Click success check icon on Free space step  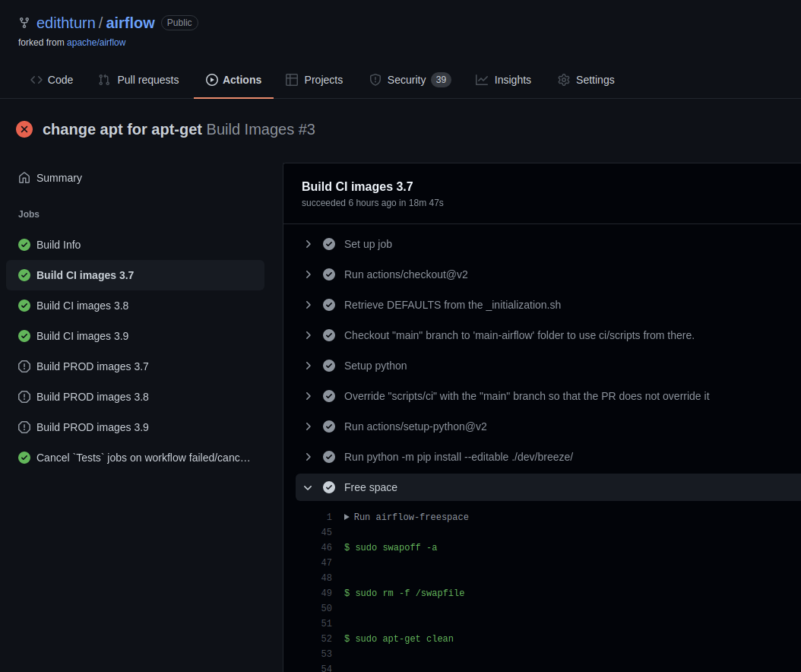[x=329, y=487]
